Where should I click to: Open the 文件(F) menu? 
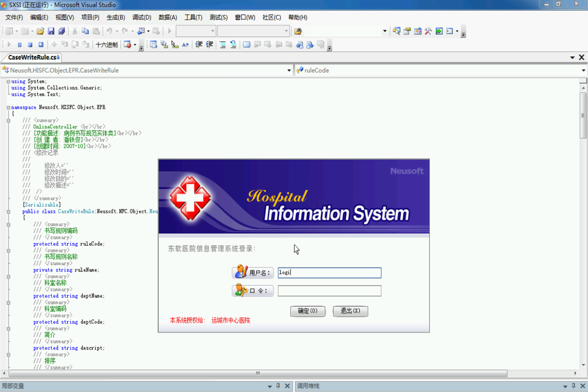coord(14,17)
